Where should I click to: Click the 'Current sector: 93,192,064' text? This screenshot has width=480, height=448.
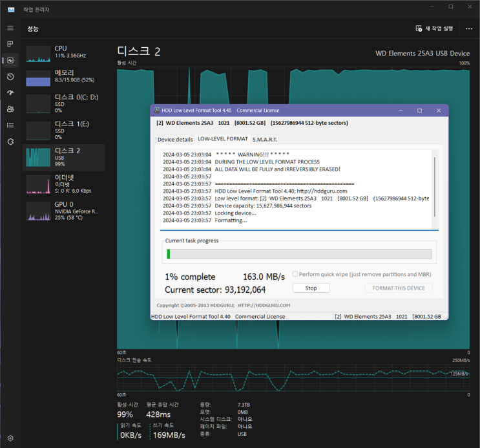(215, 290)
